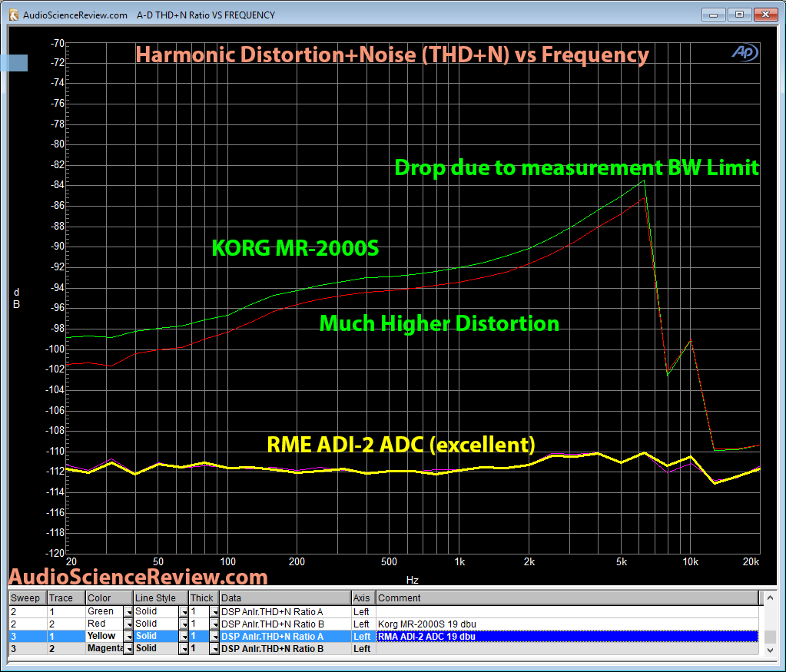Screen dimensions: 786x672
Task: Click the Color column header
Action: [x=109, y=598]
